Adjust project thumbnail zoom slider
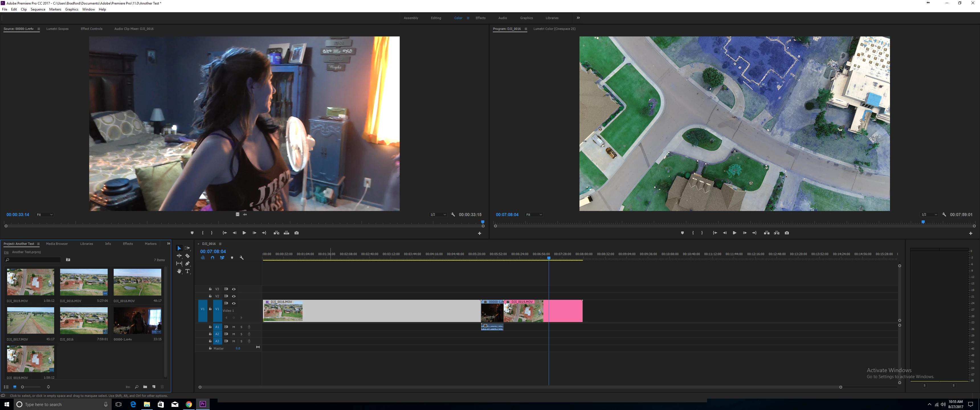The width and height of the screenshot is (980, 410). coord(23,387)
